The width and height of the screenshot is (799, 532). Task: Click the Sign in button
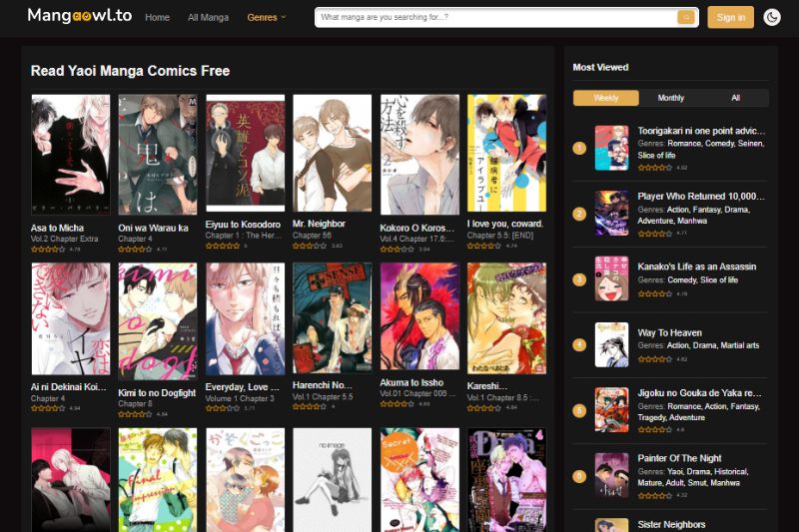(730, 17)
